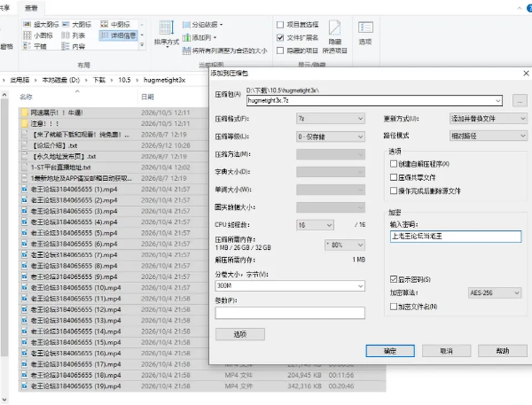Switch to 大图标 view in the ribbon
The image size is (532, 405).
(77, 24)
